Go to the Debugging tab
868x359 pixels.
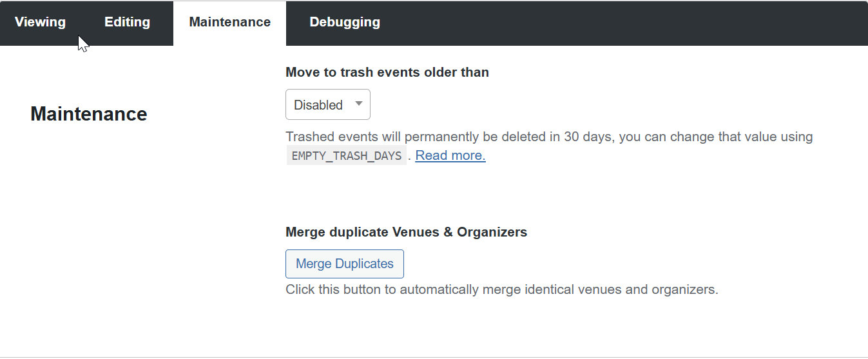tap(345, 22)
